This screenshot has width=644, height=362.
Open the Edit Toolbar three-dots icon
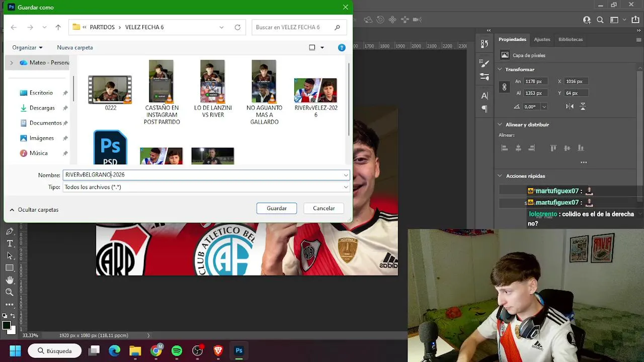[x=10, y=304]
